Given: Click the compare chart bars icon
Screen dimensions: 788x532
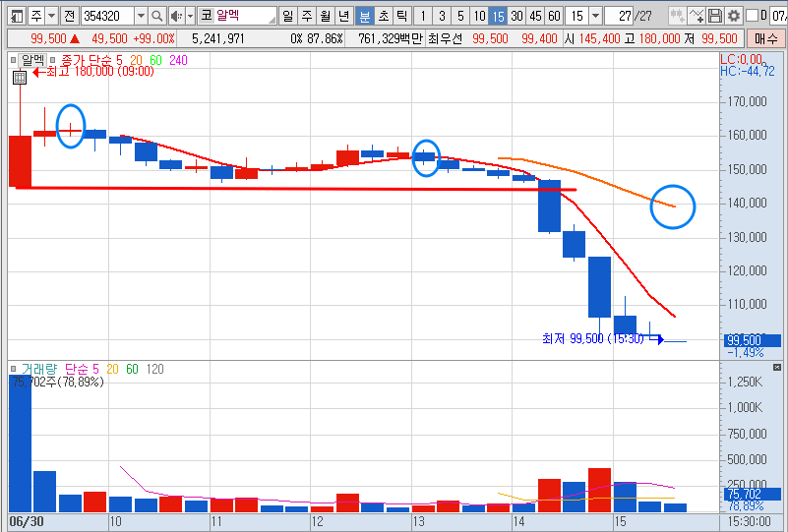Looking at the screenshot, I should (678, 16).
